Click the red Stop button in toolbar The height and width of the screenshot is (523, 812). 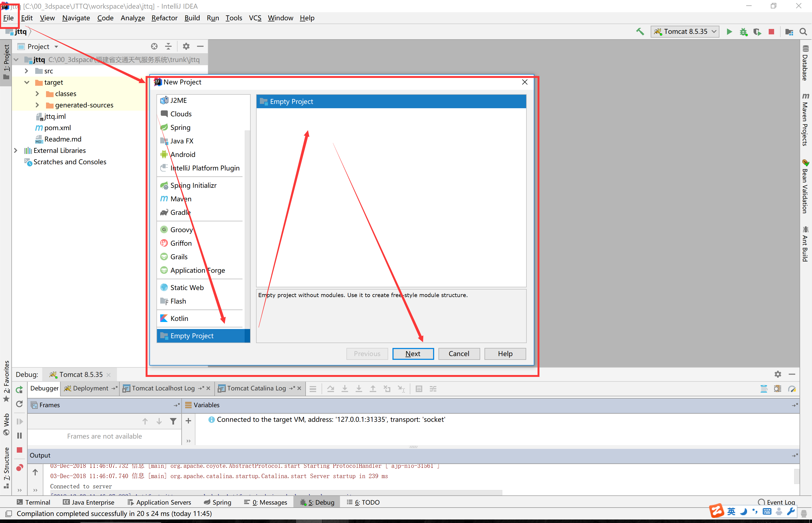771,32
